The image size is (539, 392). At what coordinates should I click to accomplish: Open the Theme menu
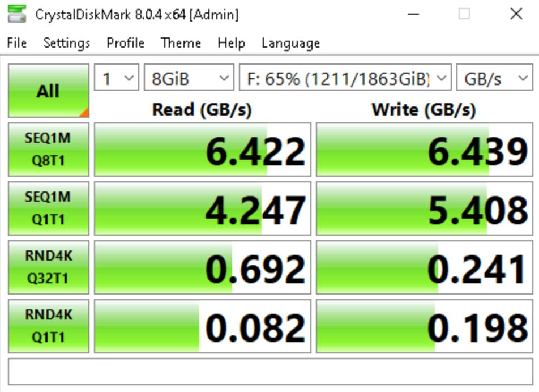coord(181,43)
